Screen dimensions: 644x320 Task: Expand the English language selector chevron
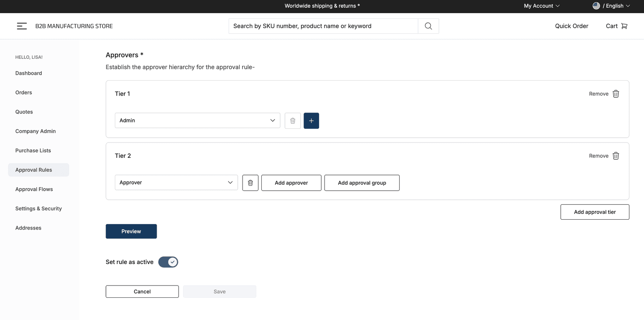coord(627,6)
